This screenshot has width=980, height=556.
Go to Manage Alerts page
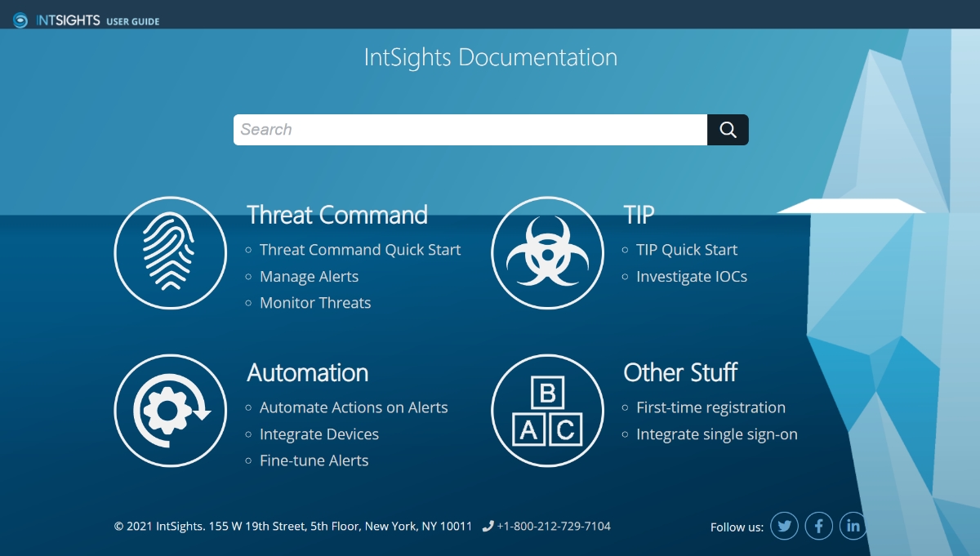tap(309, 277)
